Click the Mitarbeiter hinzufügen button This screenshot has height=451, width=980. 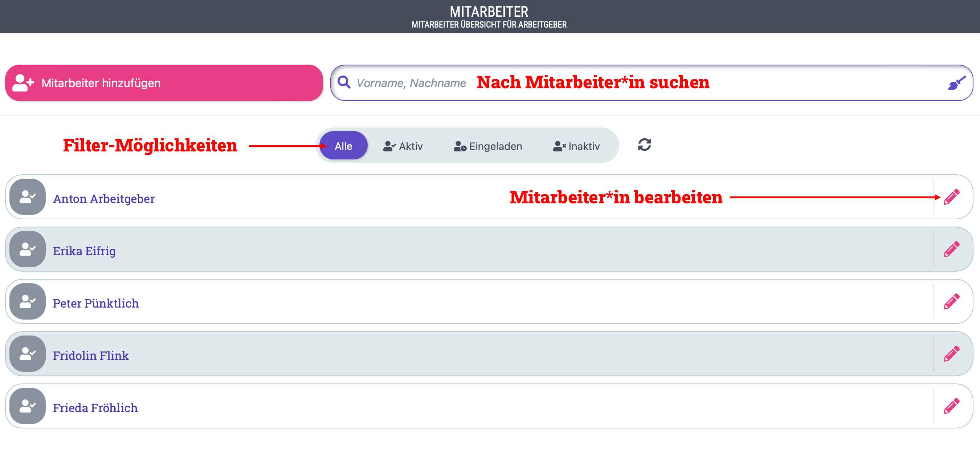(x=164, y=83)
